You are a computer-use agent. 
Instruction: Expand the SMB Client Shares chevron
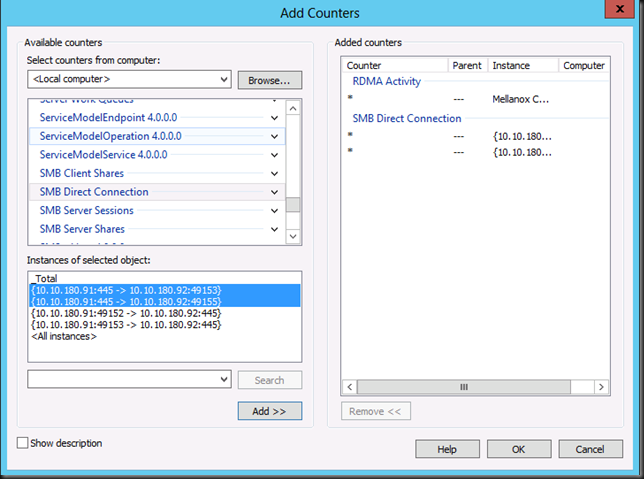point(274,173)
